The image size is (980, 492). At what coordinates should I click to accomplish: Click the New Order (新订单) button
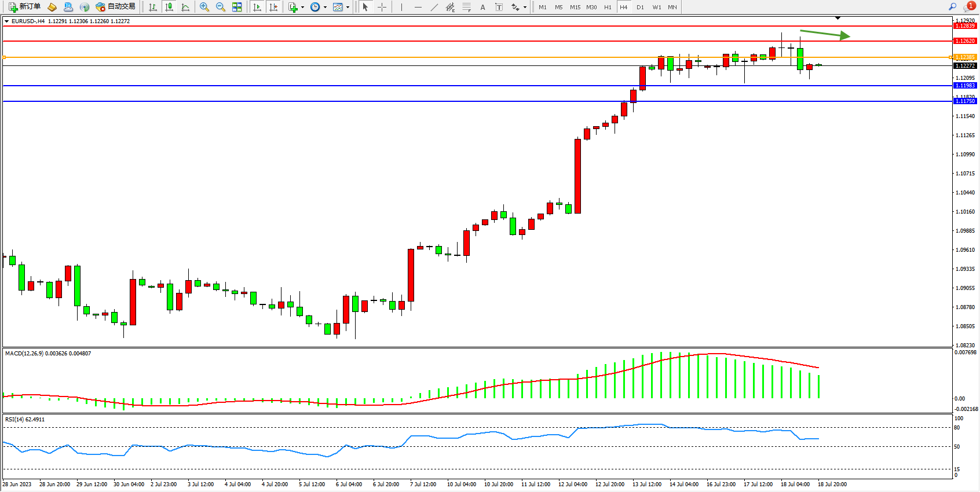click(24, 7)
